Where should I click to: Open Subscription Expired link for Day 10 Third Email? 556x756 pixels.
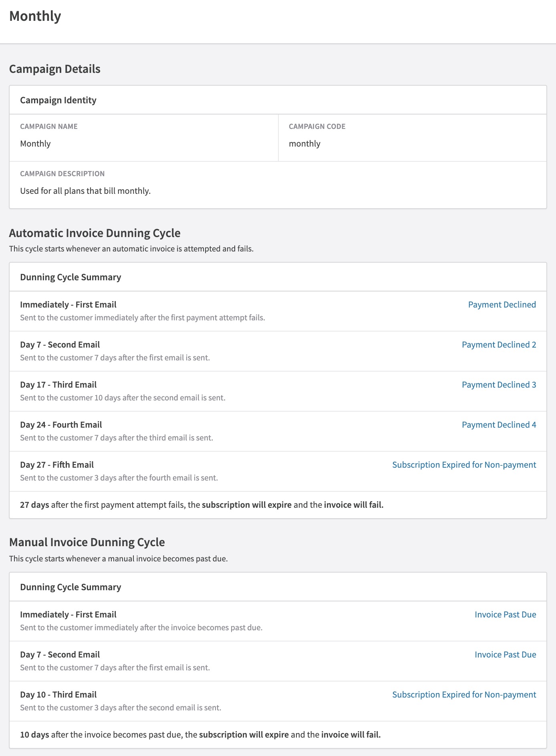[464, 695]
